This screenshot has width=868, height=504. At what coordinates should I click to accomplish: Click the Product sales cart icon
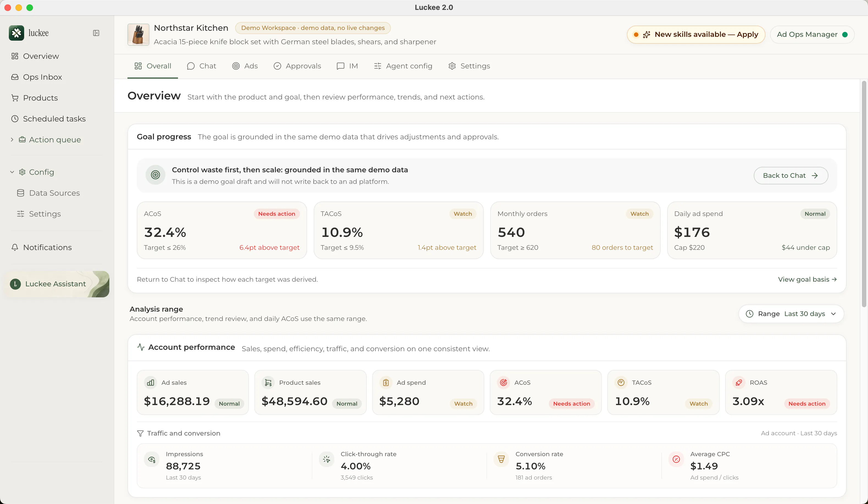coord(268,383)
